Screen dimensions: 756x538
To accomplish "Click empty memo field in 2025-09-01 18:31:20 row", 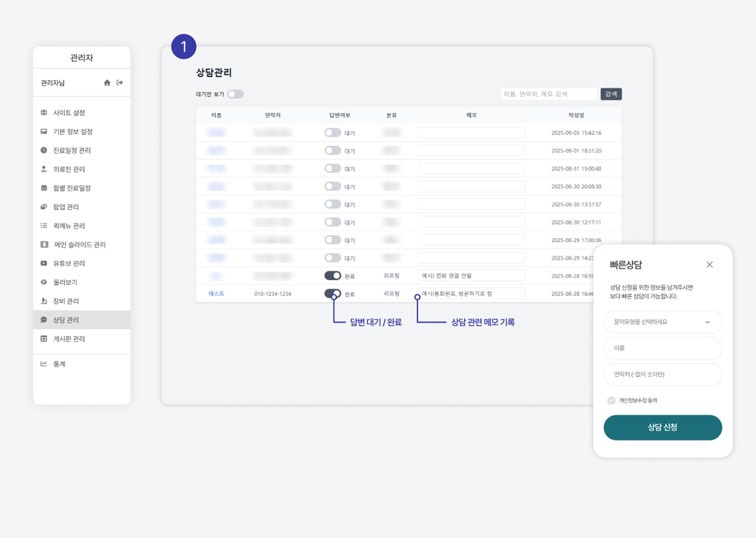I will (x=471, y=151).
